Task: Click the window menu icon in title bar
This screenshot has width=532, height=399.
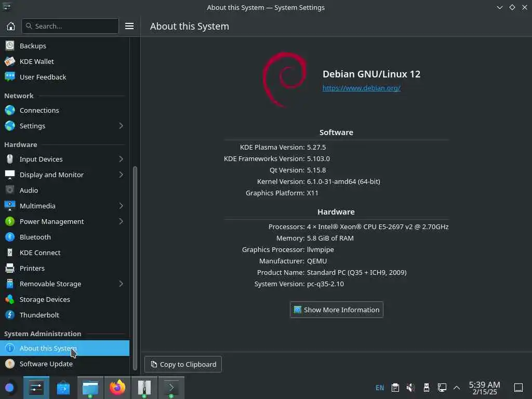Action: [7, 7]
